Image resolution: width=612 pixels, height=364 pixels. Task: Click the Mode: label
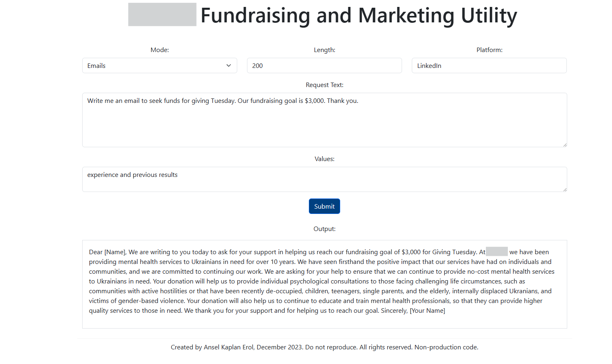pyautogui.click(x=160, y=50)
